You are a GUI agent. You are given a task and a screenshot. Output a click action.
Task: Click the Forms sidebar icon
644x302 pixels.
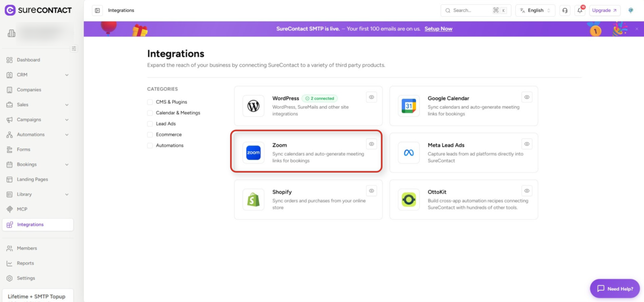(10, 150)
